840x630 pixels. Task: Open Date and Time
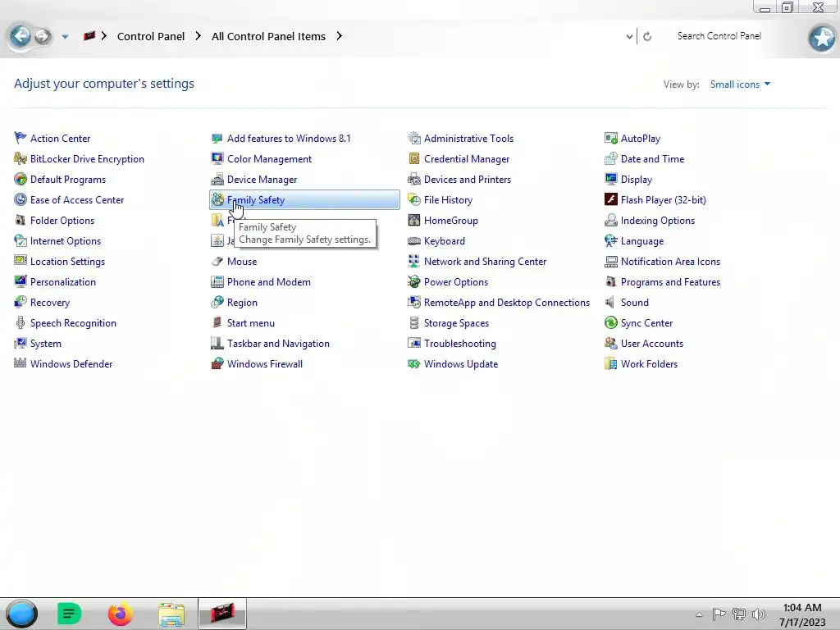652,158
